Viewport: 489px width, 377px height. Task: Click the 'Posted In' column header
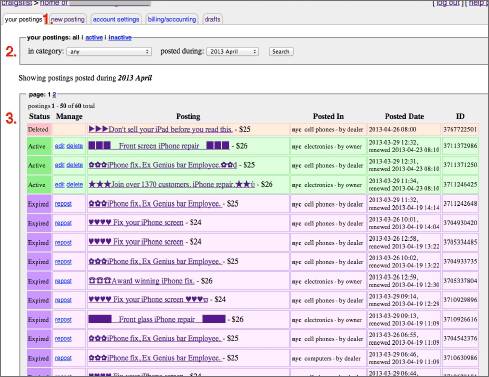(328, 116)
